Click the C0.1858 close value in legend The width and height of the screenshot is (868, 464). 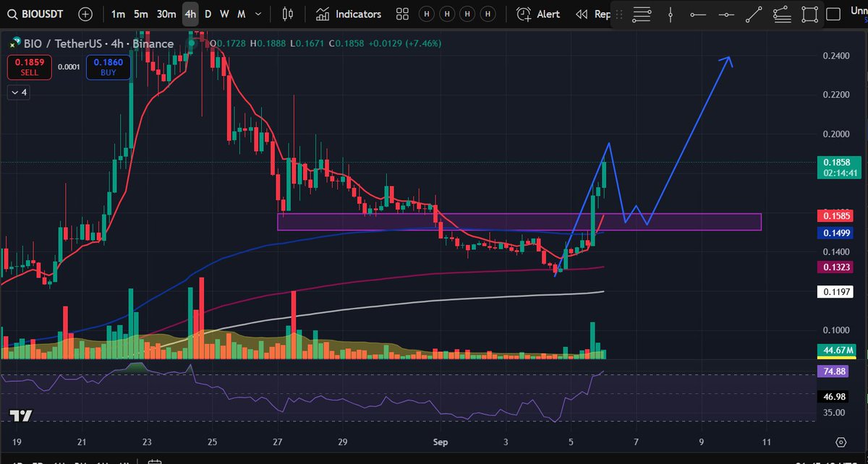[345, 43]
